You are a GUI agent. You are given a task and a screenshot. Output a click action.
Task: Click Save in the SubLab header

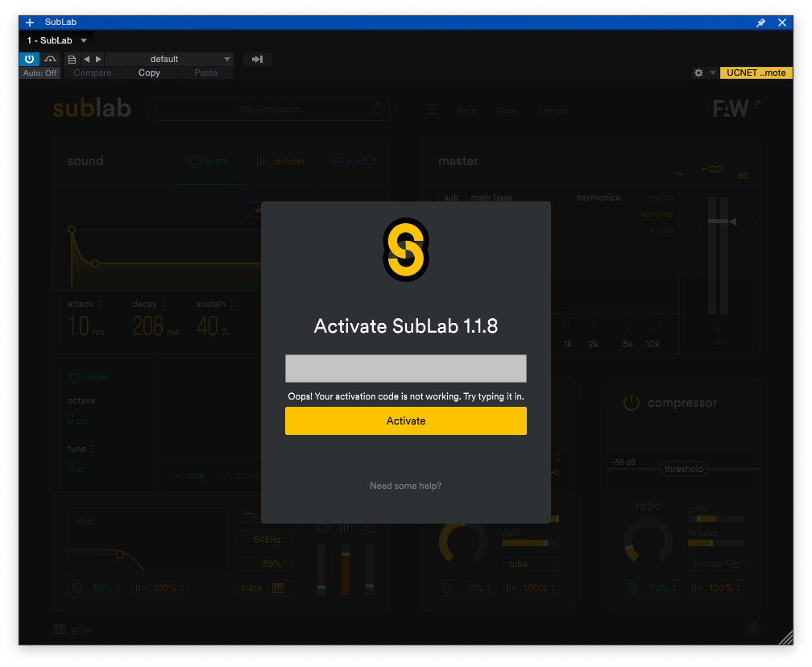[x=466, y=110]
